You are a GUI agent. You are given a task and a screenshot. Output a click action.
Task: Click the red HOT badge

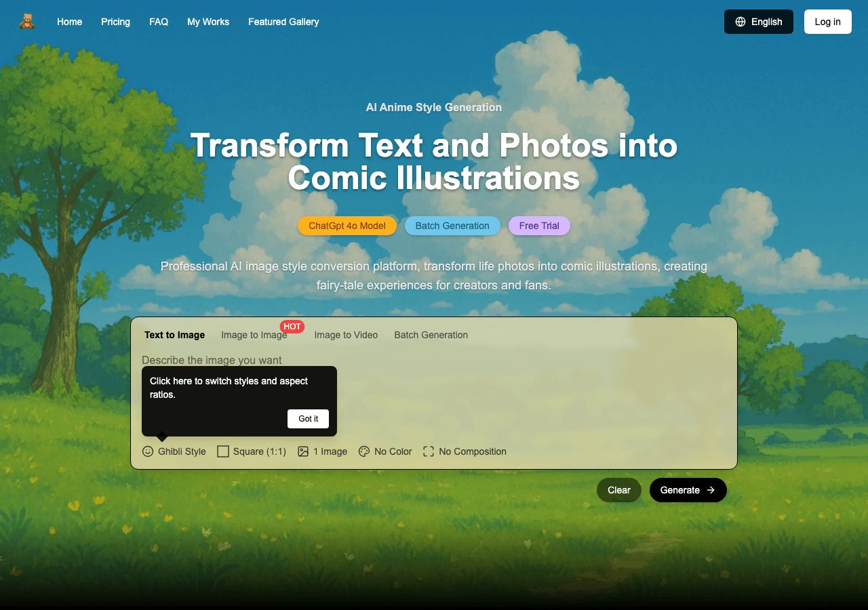pyautogui.click(x=292, y=327)
